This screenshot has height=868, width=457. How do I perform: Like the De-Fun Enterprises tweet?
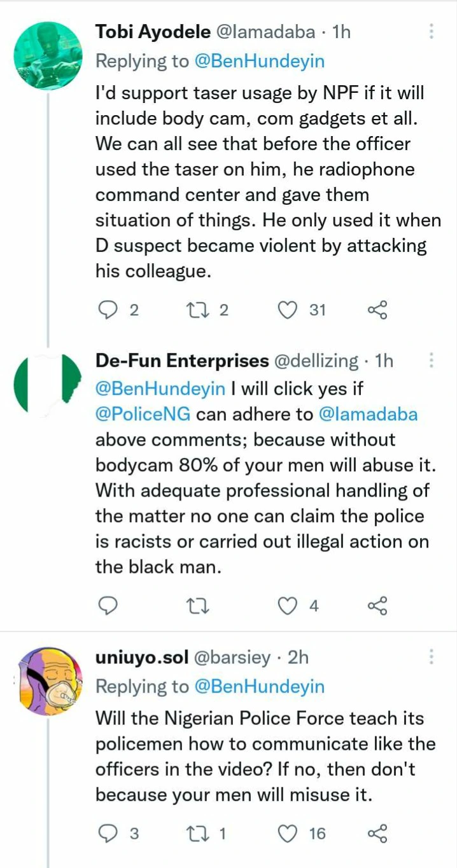click(289, 606)
